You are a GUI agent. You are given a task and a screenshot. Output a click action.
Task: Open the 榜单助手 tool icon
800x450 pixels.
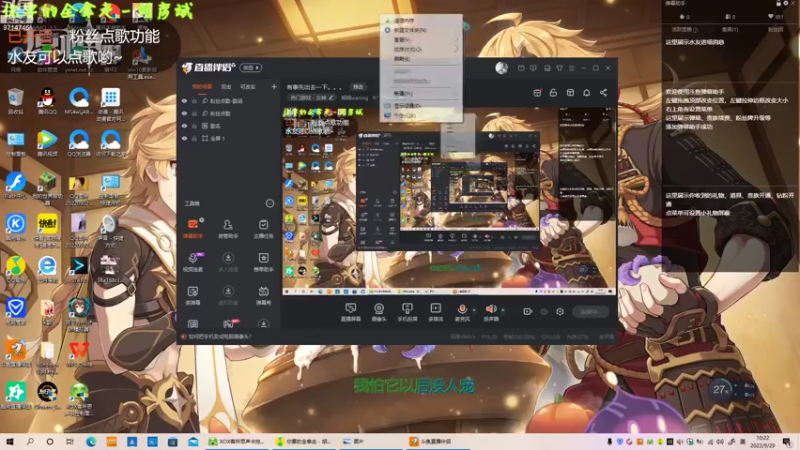(263, 262)
